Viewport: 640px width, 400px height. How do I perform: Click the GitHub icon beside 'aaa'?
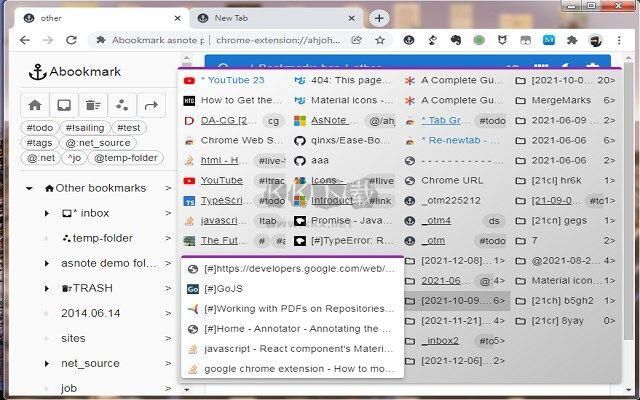300,160
